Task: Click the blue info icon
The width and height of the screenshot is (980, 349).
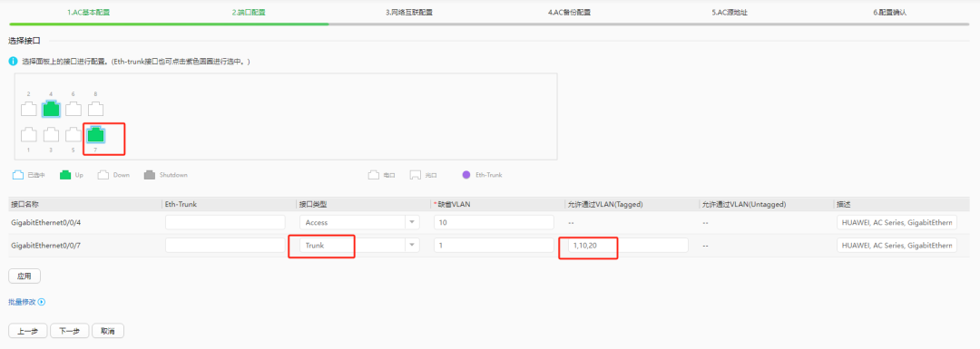Action: [x=13, y=62]
